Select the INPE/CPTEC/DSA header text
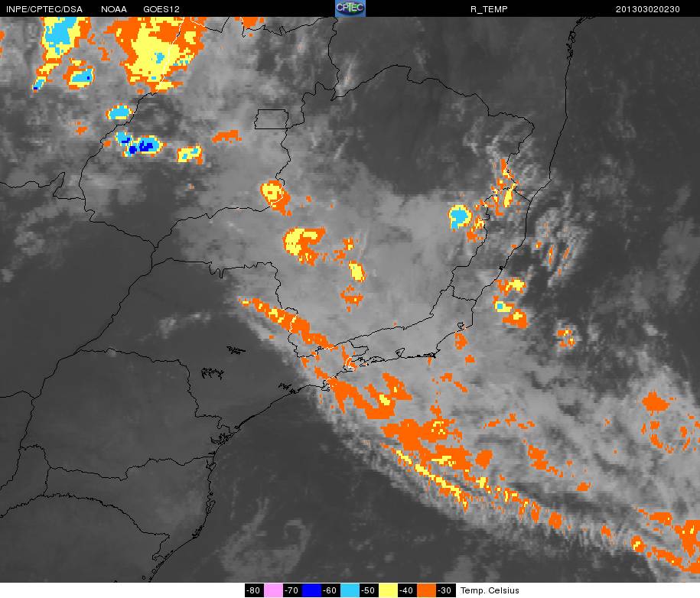 (44, 9)
